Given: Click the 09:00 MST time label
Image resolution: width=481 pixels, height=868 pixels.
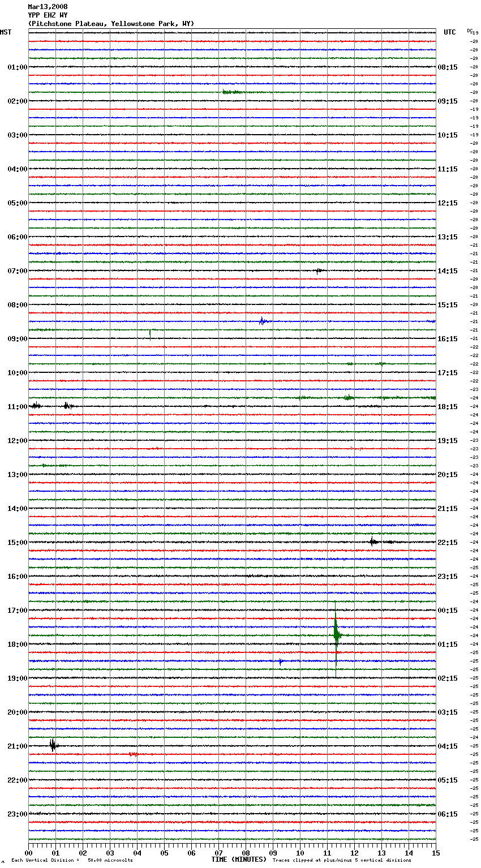Looking at the screenshot, I should (x=18, y=339).
